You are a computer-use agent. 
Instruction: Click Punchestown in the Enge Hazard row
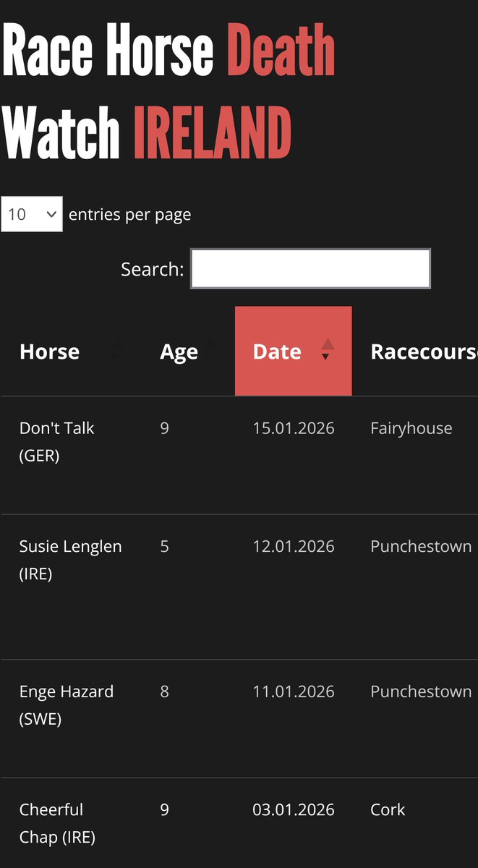[x=421, y=692]
